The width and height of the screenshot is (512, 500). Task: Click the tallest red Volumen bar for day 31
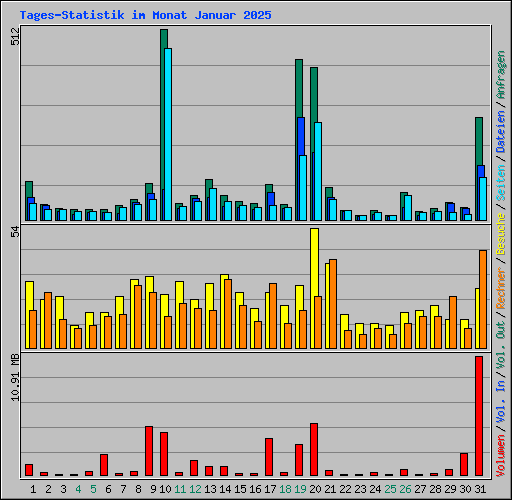(479, 416)
